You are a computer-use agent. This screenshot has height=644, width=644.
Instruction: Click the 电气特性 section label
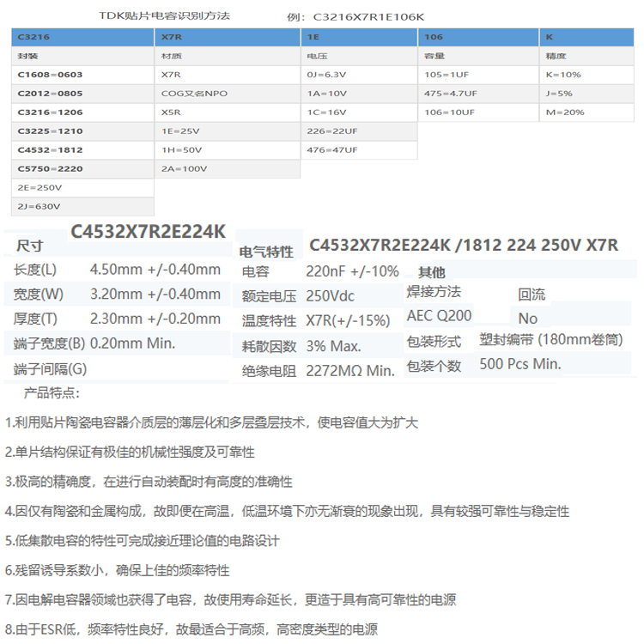[x=266, y=252]
